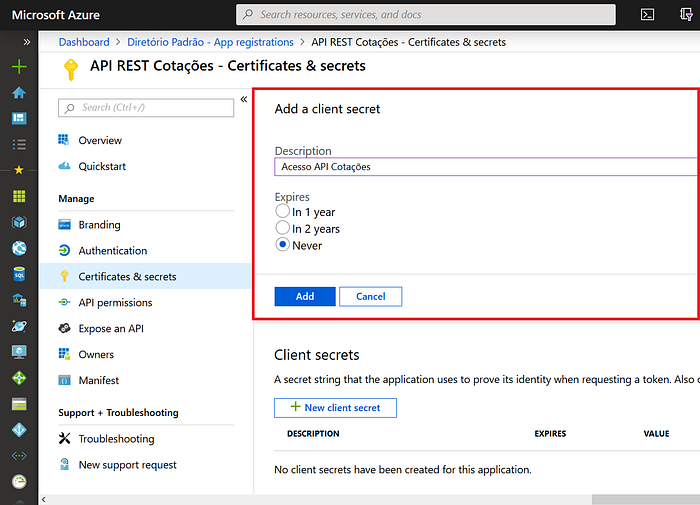Click the scroll left arrow at bottom
Viewport: 700px width, 505px height.
coord(43,499)
